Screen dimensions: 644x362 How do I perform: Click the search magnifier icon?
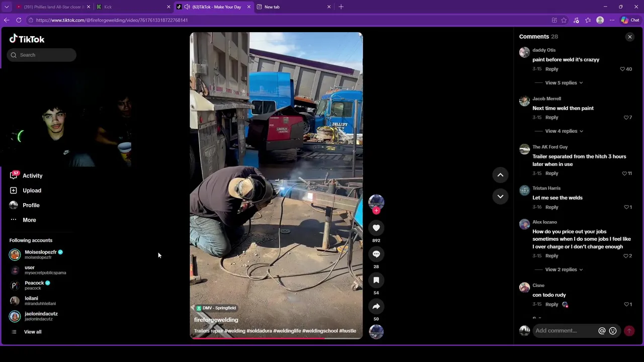pyautogui.click(x=14, y=55)
